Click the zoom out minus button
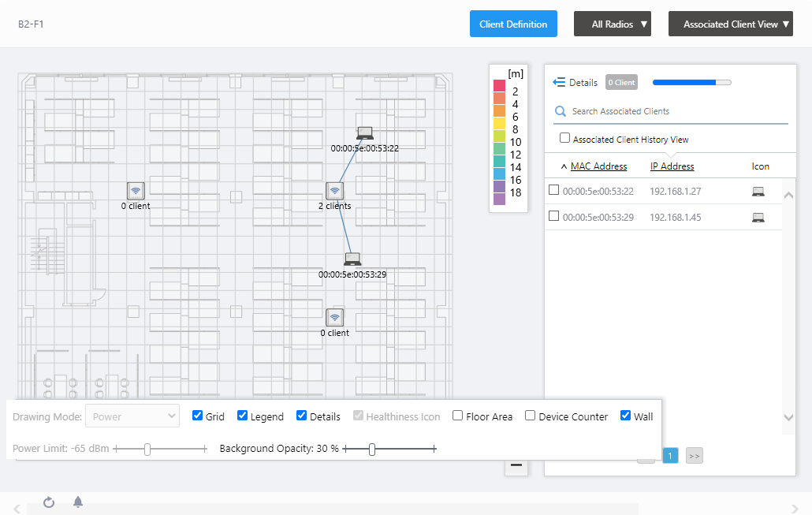 (x=516, y=465)
